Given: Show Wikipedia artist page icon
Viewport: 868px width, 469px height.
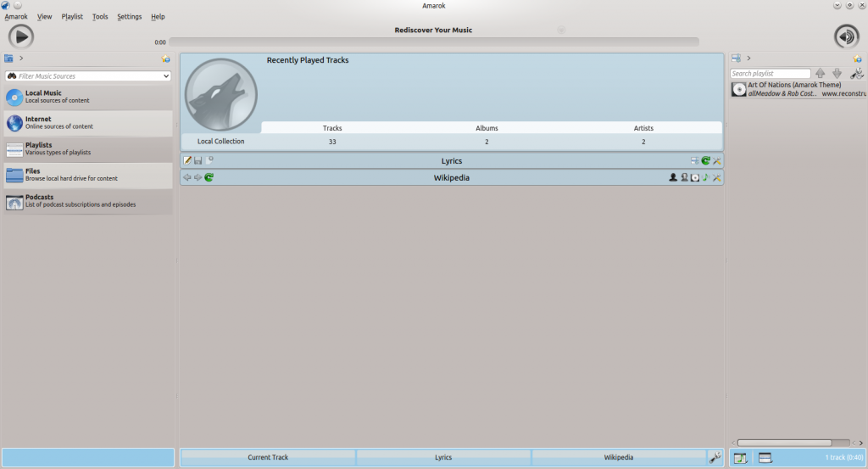Looking at the screenshot, I should (673, 178).
